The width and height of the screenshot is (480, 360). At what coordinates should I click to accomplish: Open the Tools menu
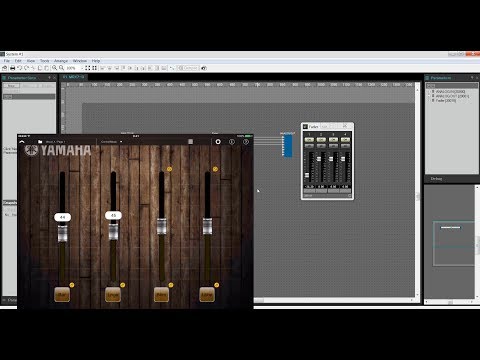coord(45,61)
